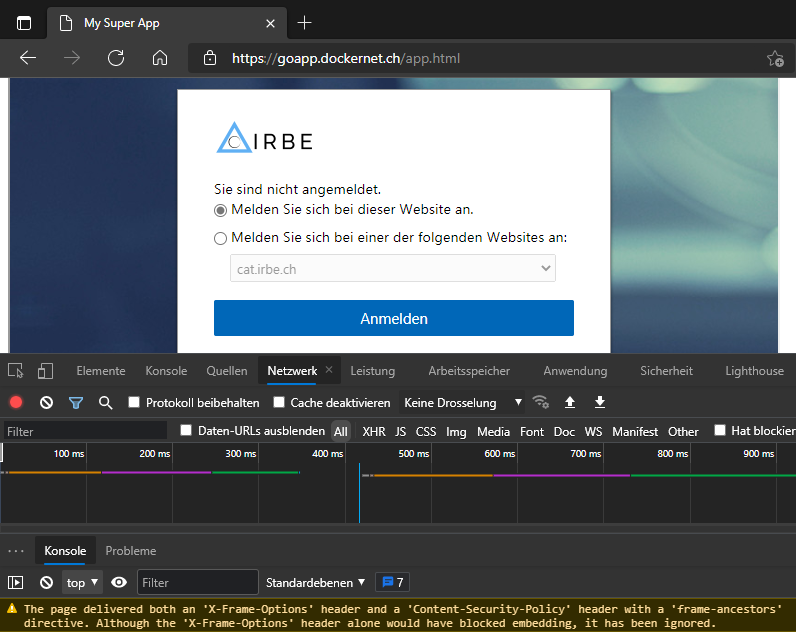796x632 pixels.
Task: Click the network Filter input field
Action: click(x=85, y=431)
